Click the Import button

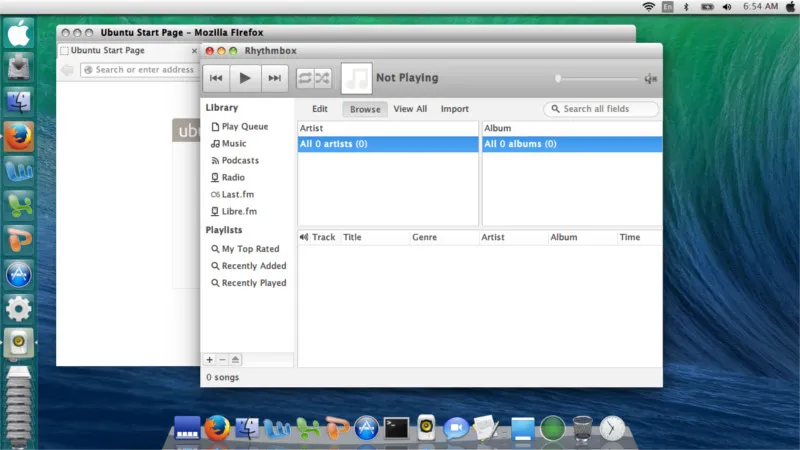[455, 109]
